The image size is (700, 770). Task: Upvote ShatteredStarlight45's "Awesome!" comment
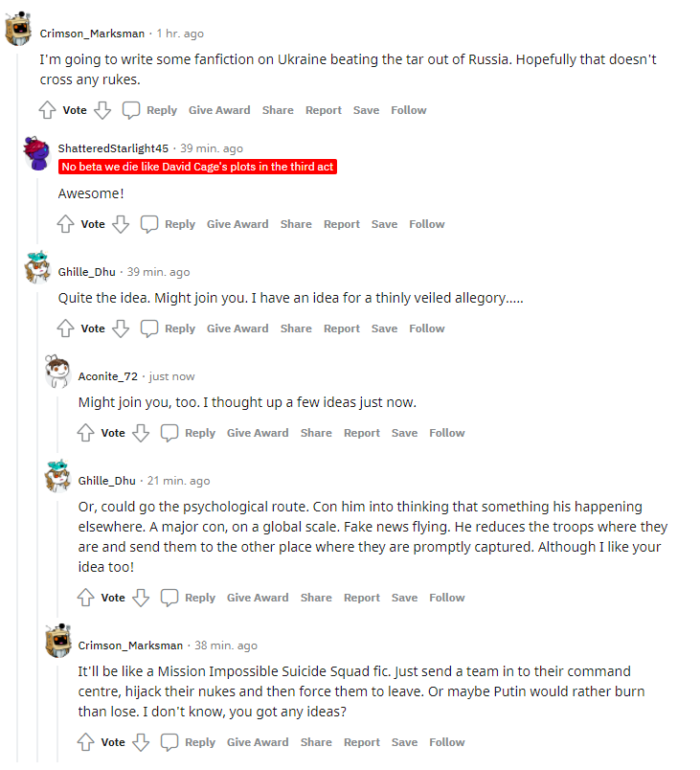[65, 224]
